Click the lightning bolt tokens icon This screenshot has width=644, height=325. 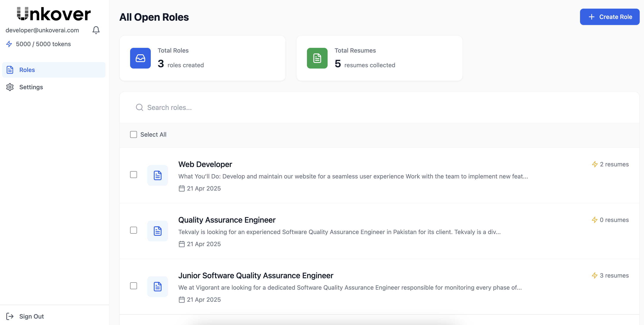(x=9, y=44)
